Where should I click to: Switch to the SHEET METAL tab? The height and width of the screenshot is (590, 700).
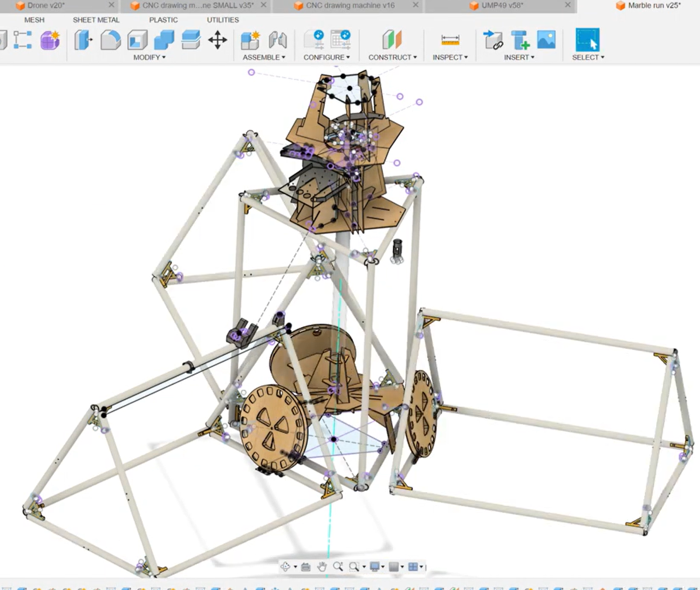tap(96, 20)
